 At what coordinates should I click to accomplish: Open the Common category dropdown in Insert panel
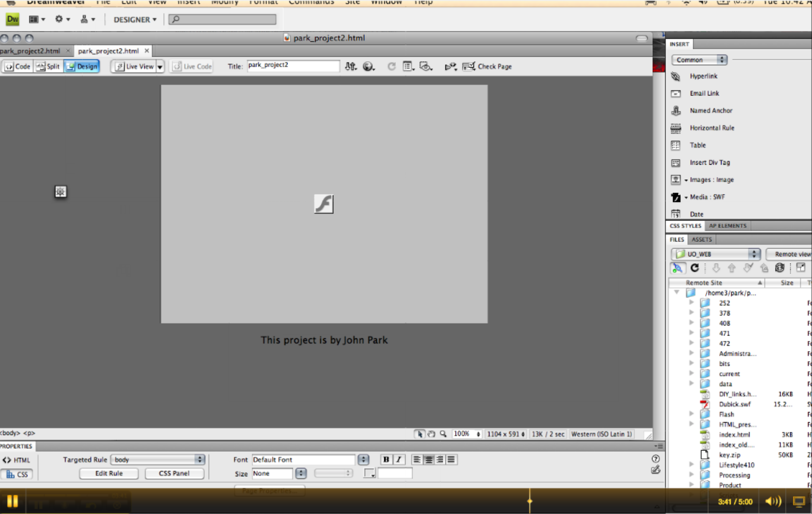pyautogui.click(x=699, y=59)
